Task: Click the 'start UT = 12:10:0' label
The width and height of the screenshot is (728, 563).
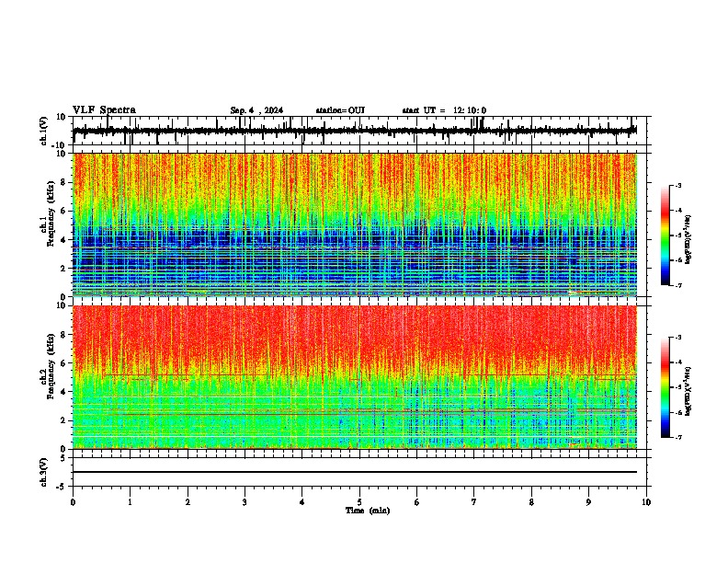Action: (444, 110)
